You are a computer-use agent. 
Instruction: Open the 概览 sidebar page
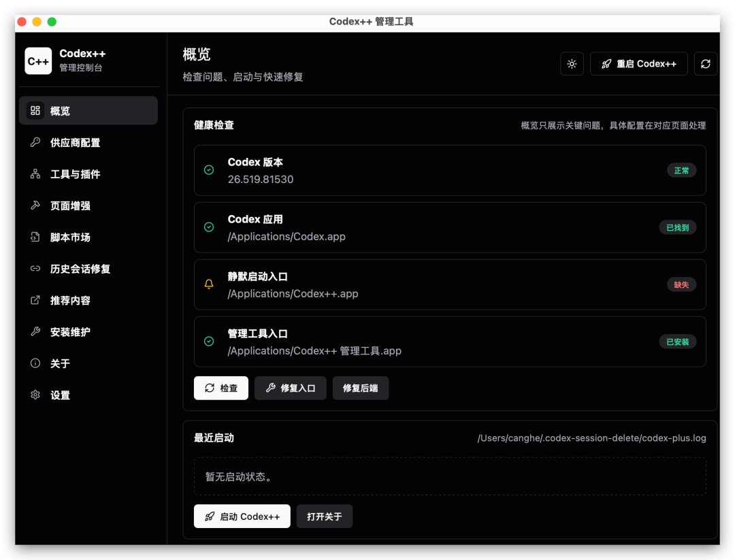(x=88, y=111)
